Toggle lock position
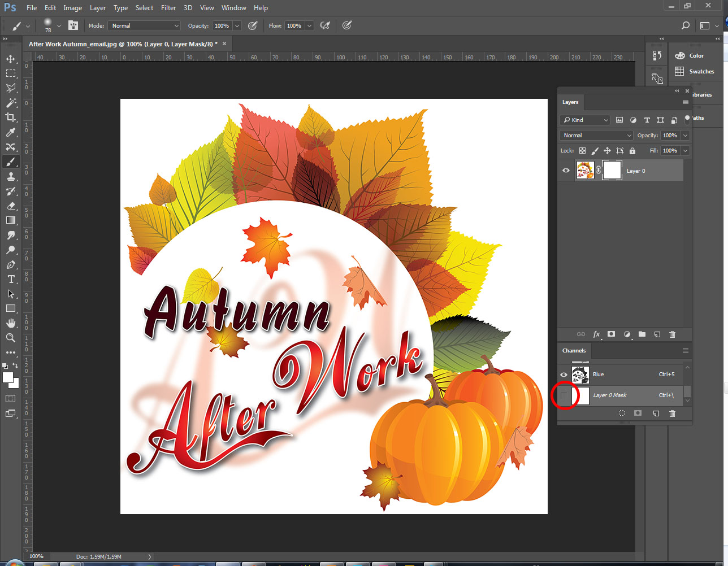This screenshot has width=728, height=566. 607,151
